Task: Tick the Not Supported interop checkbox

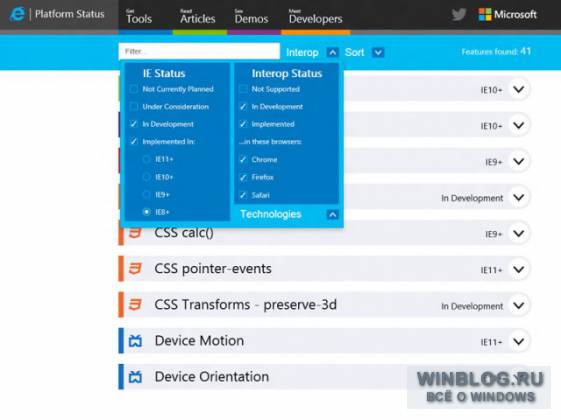Action: pos(243,89)
